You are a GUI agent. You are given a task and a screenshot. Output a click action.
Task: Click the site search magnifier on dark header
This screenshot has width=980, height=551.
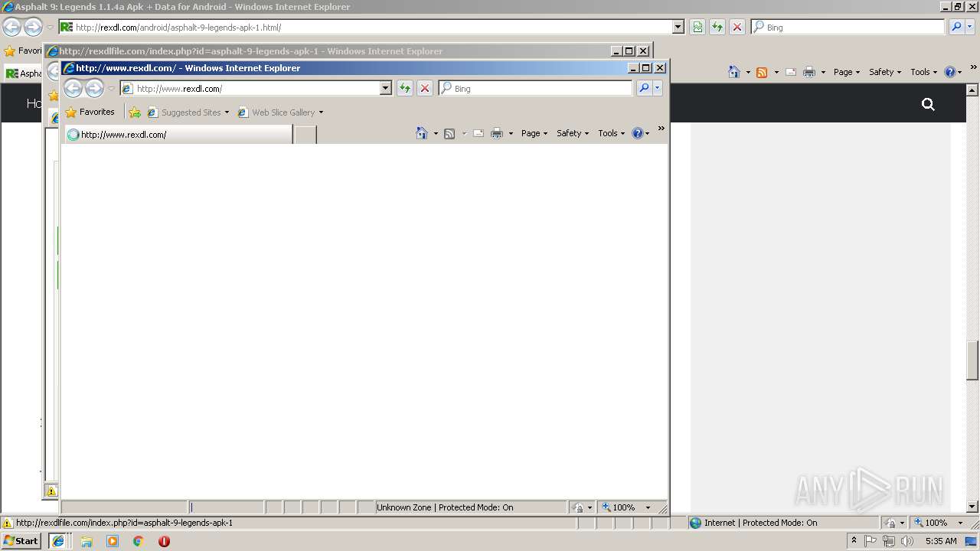click(x=928, y=104)
